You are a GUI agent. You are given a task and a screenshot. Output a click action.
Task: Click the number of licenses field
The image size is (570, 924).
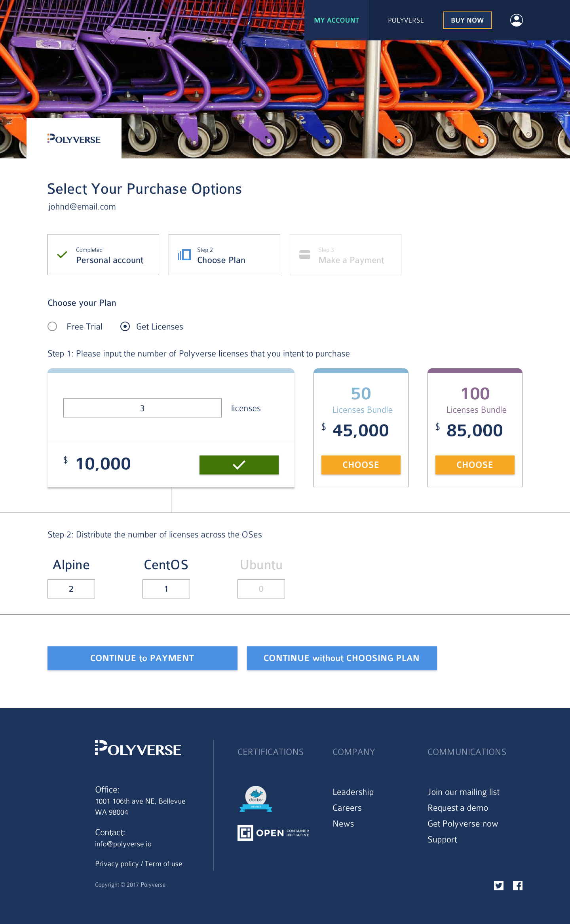pos(142,408)
